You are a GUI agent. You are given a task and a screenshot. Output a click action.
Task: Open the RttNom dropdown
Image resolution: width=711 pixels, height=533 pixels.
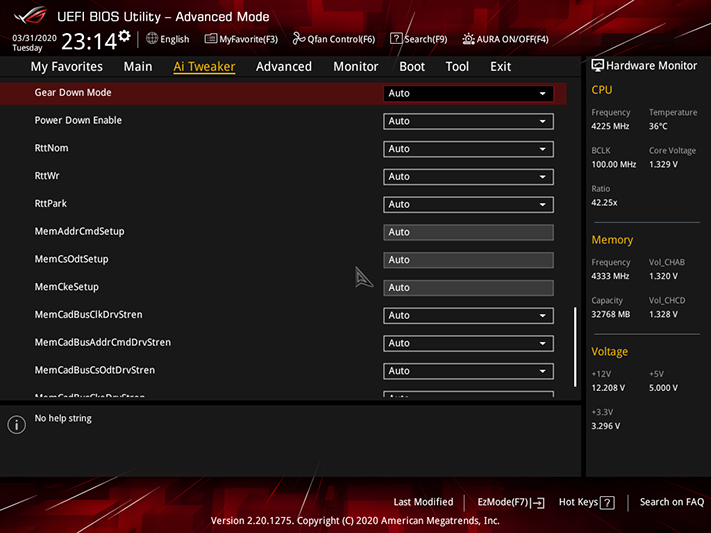pyautogui.click(x=468, y=149)
